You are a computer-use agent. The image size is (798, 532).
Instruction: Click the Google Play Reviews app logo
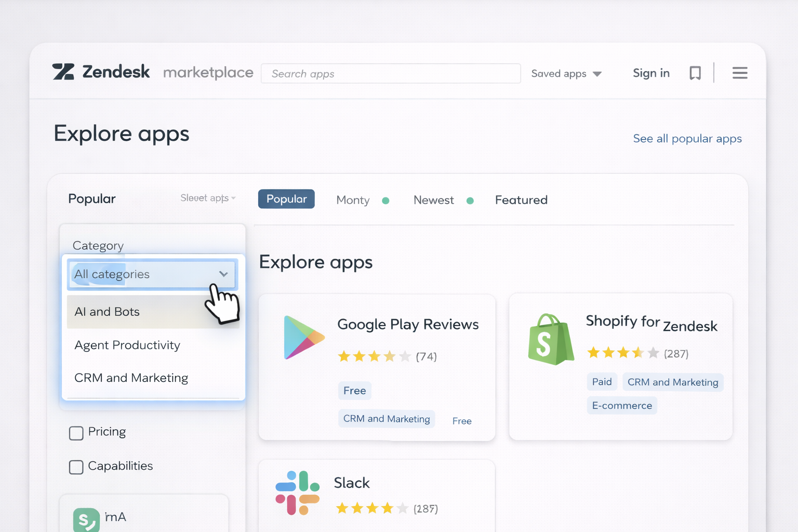tap(304, 337)
